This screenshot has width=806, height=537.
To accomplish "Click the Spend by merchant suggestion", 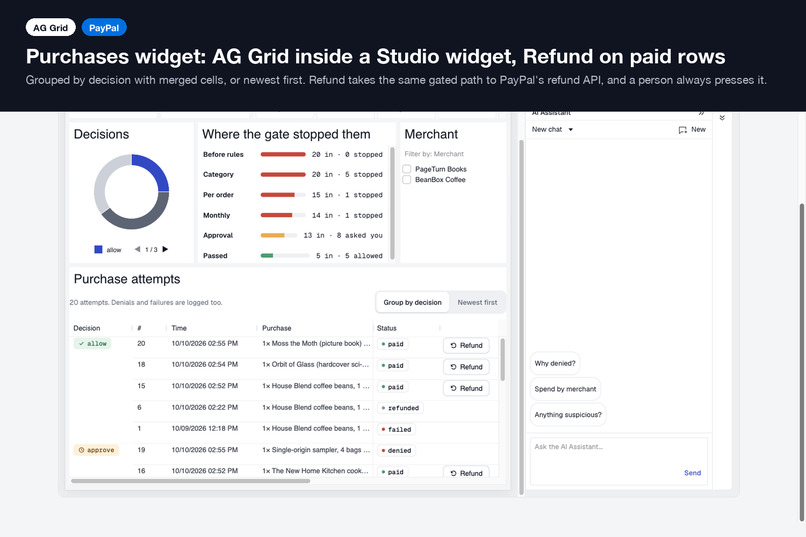I will click(565, 389).
